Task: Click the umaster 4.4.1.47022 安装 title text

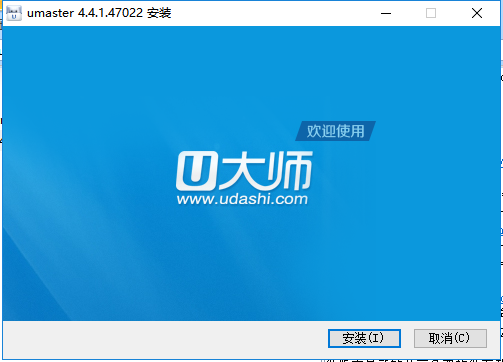Action: point(99,13)
